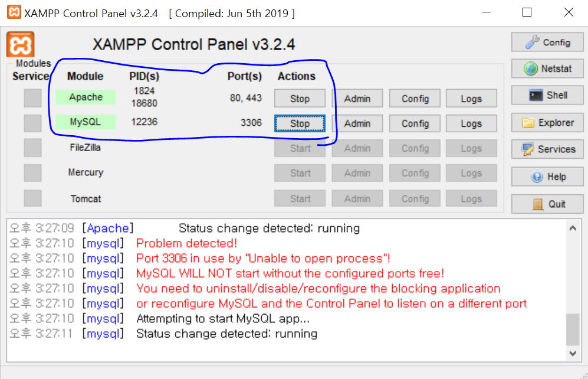Open the Tomcat Config menu
This screenshot has height=379, width=588.
(415, 198)
